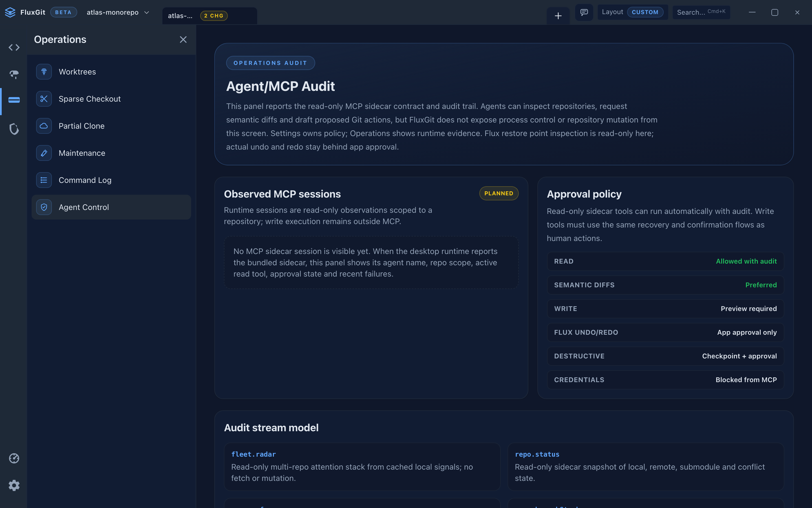Viewport: 812px width, 508px height.
Task: Click the fleet.radar audit stream card
Action: (x=362, y=467)
